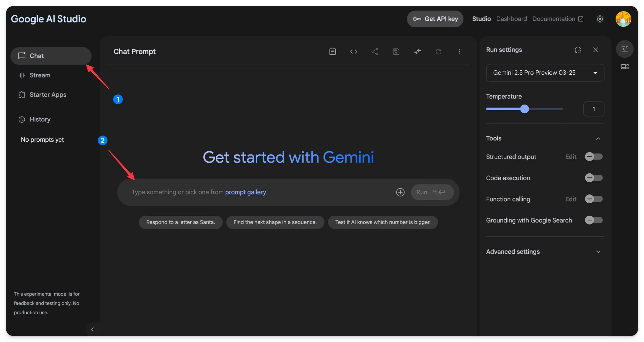Click the clear chat refresh icon

(438, 52)
